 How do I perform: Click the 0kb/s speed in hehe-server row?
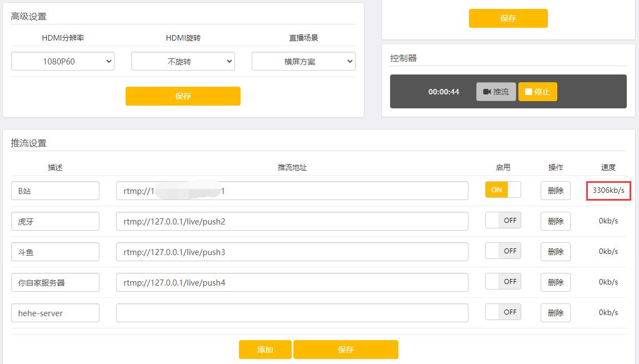point(608,313)
